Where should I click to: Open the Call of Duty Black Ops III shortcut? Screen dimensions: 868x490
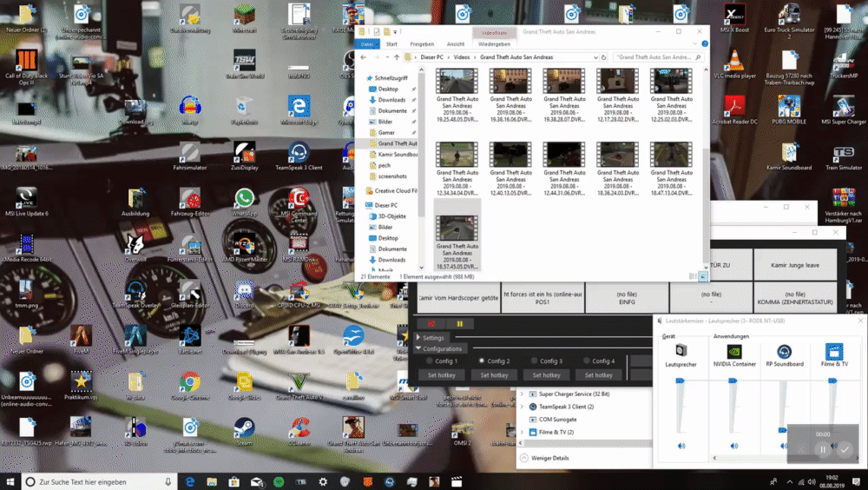click(x=26, y=61)
